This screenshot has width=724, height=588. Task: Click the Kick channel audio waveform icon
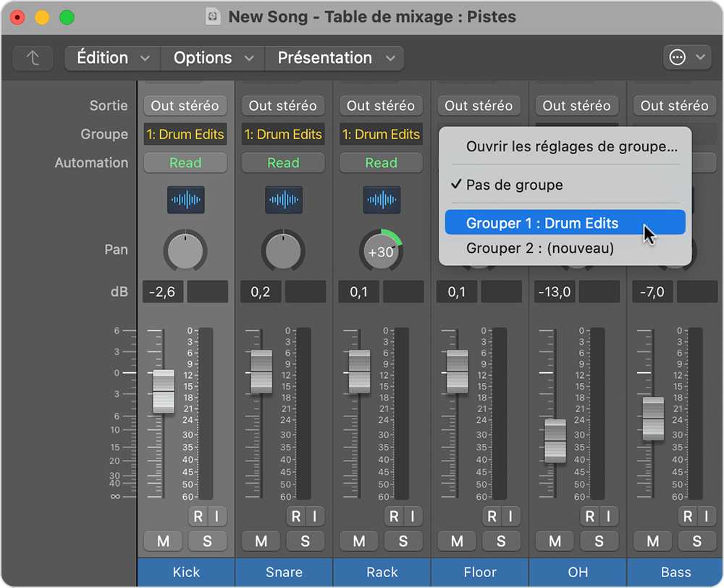[x=185, y=199]
